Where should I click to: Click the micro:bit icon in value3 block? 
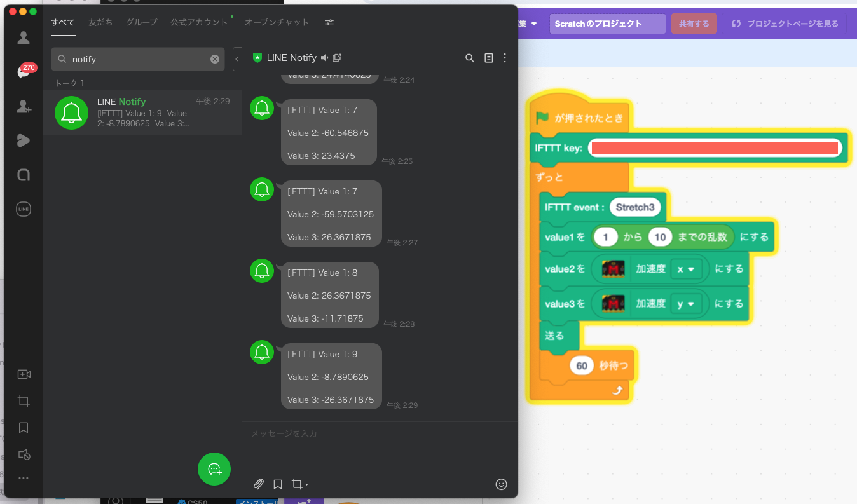(x=614, y=304)
